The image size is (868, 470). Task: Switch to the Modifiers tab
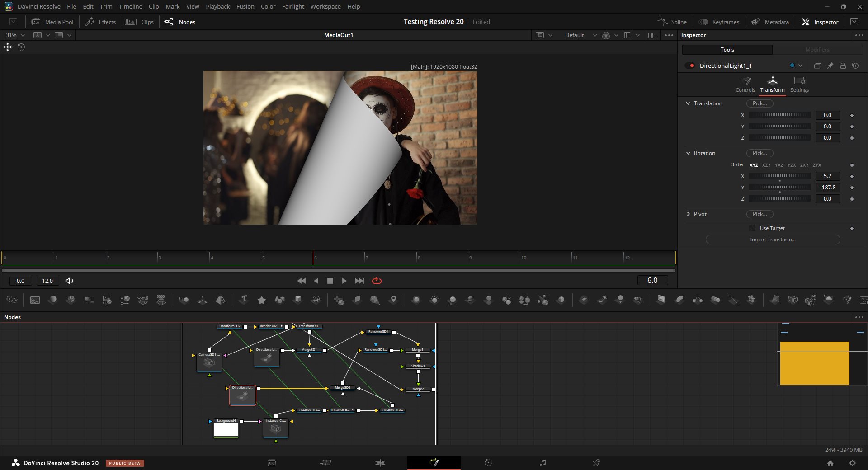click(x=817, y=50)
